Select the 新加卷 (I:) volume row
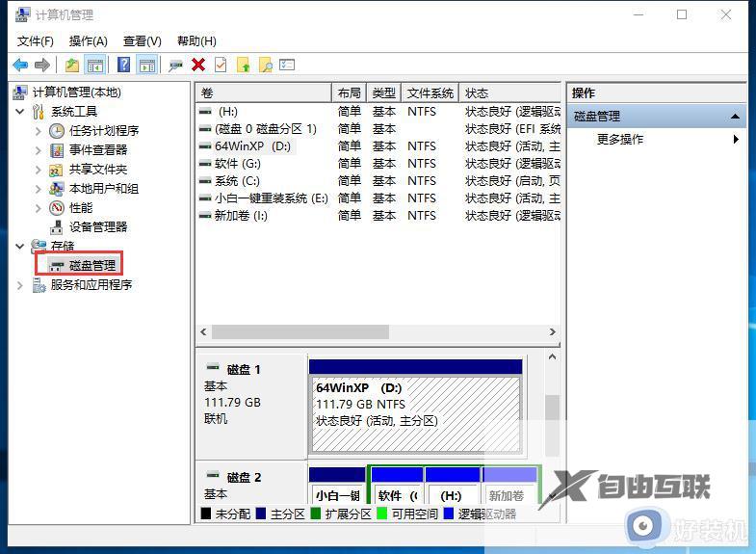Viewport: 756px width, 554px height. [x=378, y=216]
